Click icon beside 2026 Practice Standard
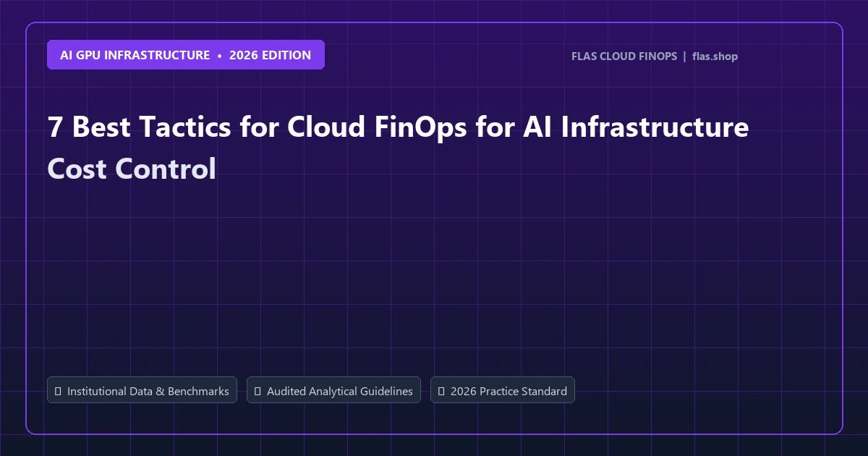Screen dimensions: 868x456 441,391
